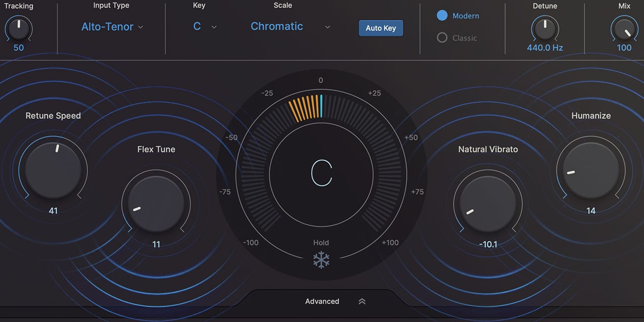Click the Mix knob
Viewport: 644px width, 322px height.
(624, 29)
